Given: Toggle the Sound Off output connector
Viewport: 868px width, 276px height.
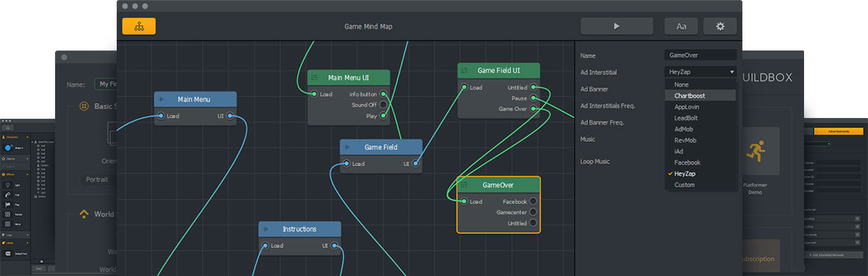Looking at the screenshot, I should point(383,105).
